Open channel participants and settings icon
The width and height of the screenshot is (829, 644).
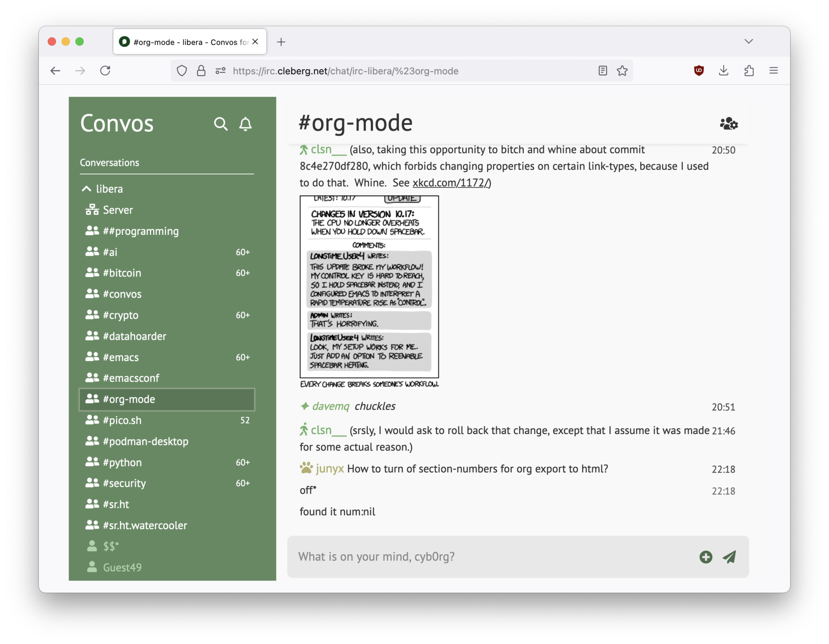coord(728,124)
